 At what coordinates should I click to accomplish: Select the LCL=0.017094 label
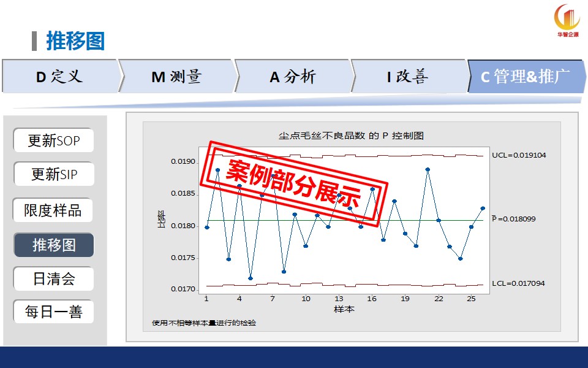coord(518,283)
